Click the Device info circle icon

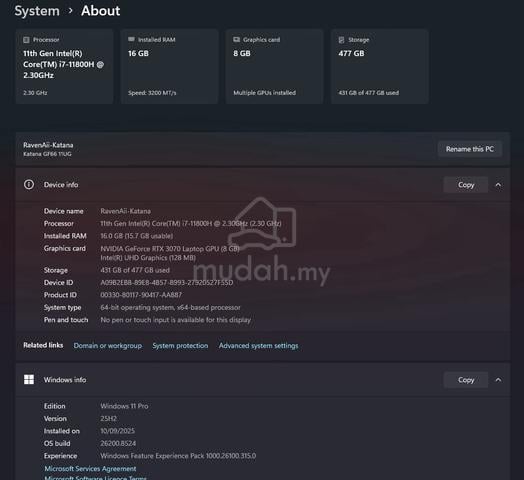point(29,185)
